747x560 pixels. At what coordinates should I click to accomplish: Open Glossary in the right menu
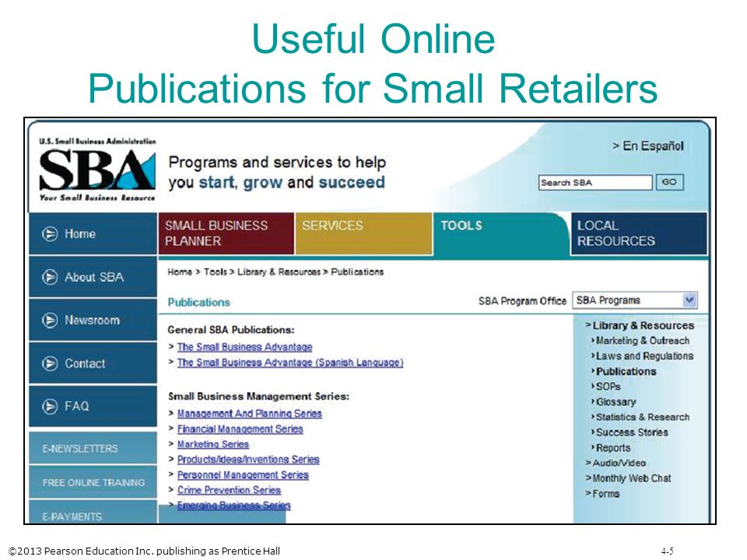(616, 402)
